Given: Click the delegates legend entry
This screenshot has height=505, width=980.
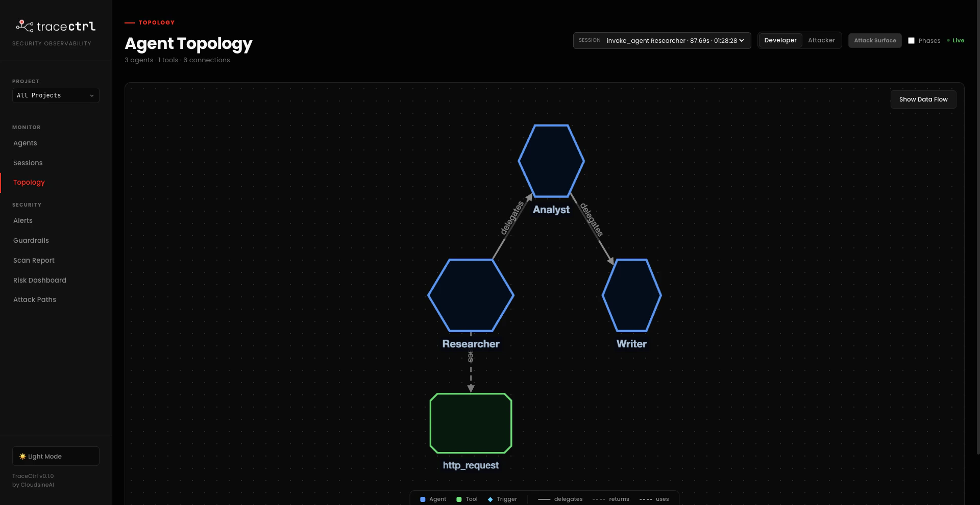Looking at the screenshot, I should (x=560, y=499).
